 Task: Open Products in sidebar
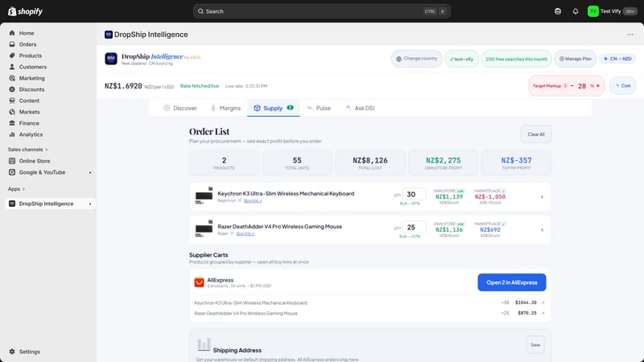[x=30, y=56]
